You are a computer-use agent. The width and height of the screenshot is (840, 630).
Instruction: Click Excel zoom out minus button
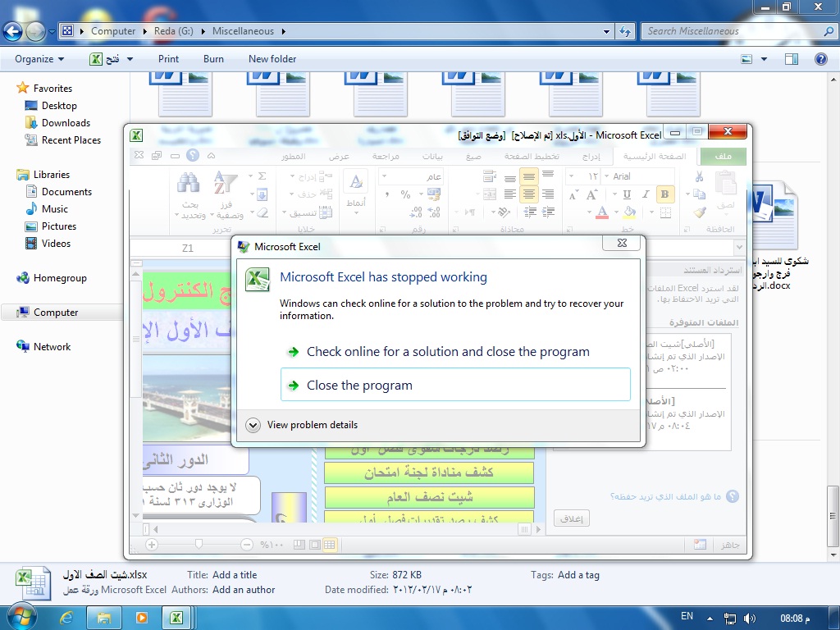click(x=246, y=545)
